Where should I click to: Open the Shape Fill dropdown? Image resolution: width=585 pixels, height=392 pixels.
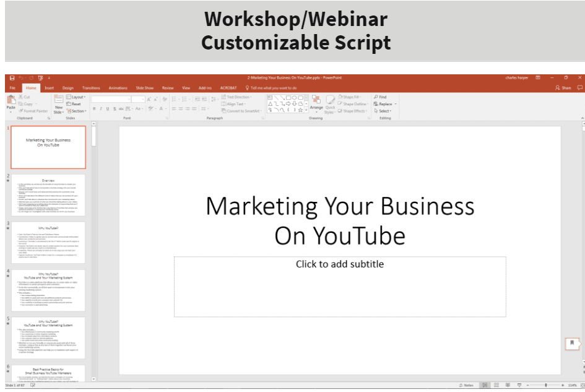350,97
